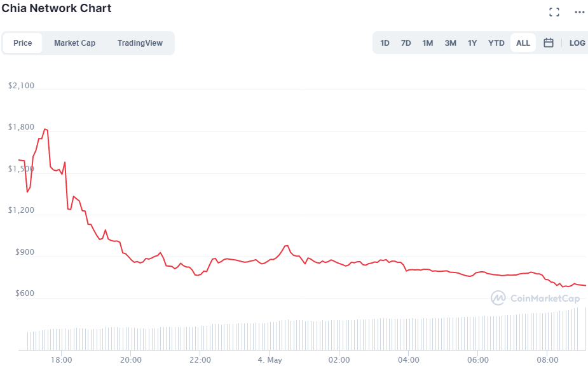Click the 4. May date marker
This screenshot has width=588, height=369.
point(270,360)
